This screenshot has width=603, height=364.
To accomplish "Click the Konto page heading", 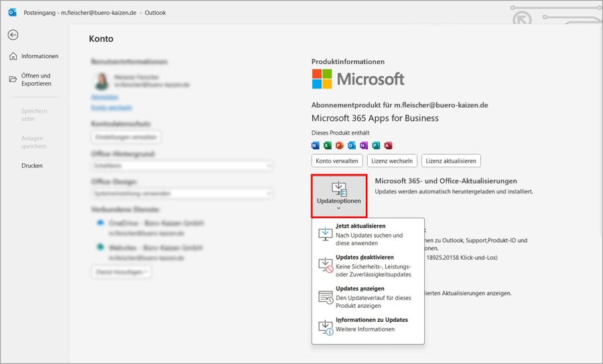I will tap(101, 39).
